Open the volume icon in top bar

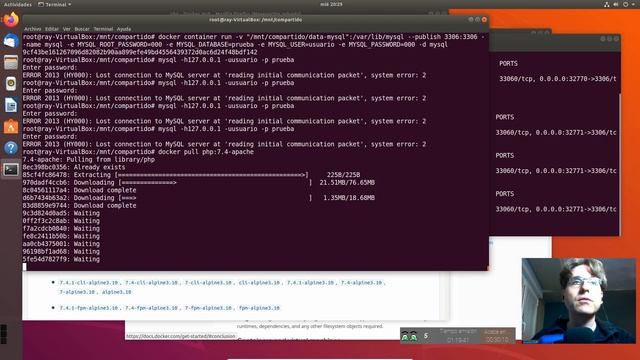pos(616,4)
